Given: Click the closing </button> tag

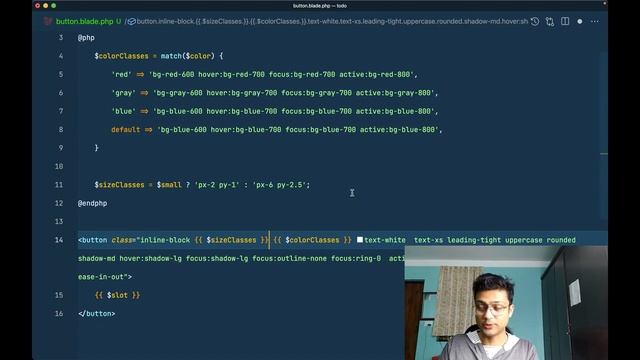Looking at the screenshot, I should (96, 313).
